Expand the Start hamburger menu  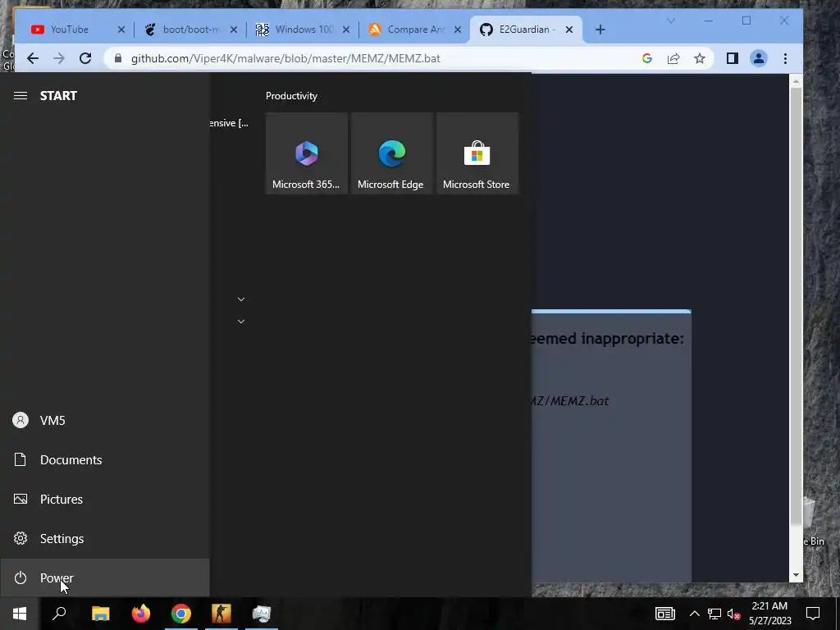21,96
